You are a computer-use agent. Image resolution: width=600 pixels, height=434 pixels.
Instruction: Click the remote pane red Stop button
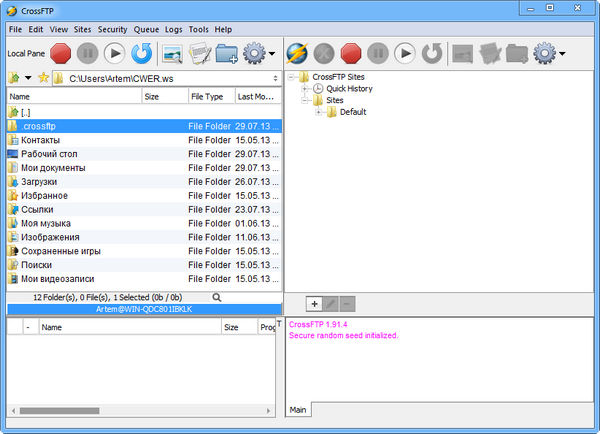click(x=351, y=53)
